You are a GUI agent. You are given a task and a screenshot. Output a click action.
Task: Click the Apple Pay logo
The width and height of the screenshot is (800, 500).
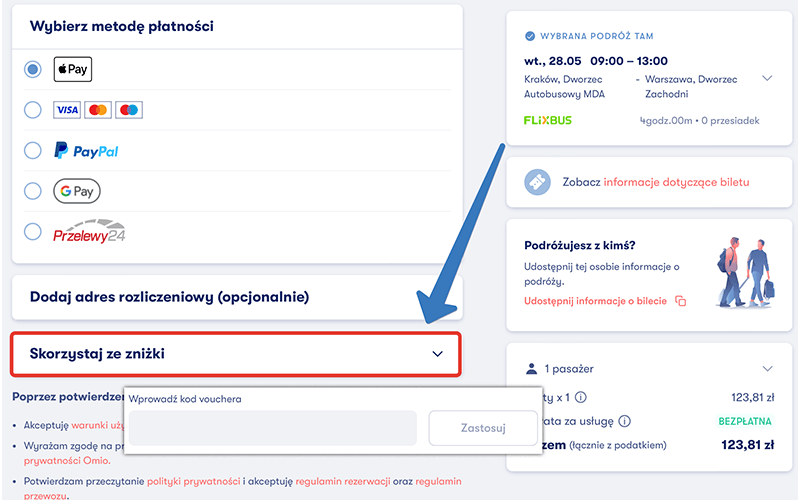coord(72,69)
